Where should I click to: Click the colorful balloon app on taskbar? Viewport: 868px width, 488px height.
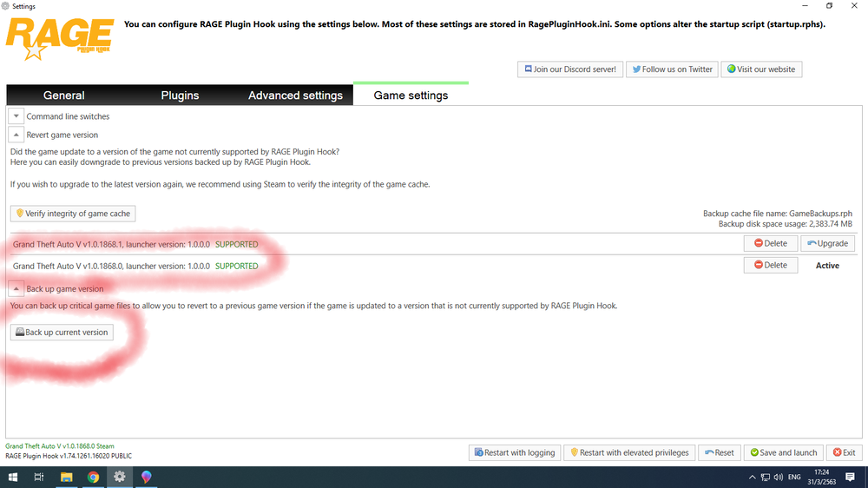pos(146,477)
